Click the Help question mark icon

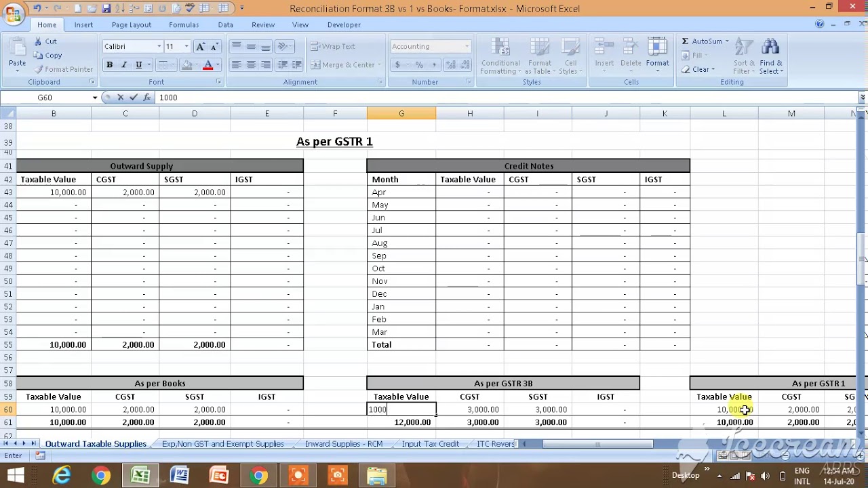click(820, 24)
